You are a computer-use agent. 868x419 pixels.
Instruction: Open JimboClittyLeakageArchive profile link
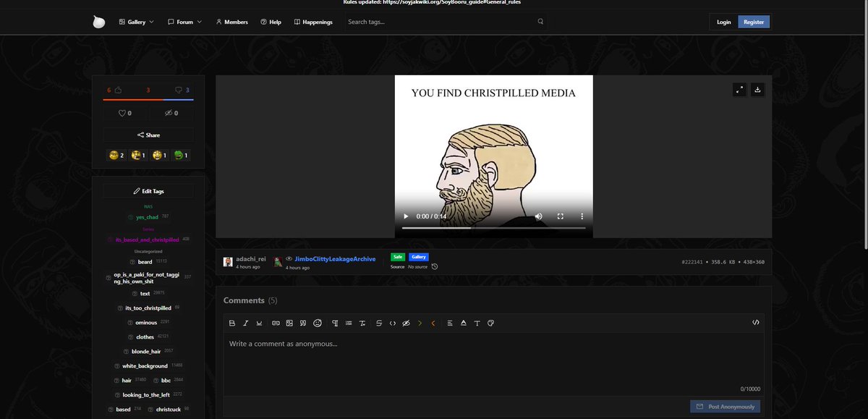coord(335,258)
